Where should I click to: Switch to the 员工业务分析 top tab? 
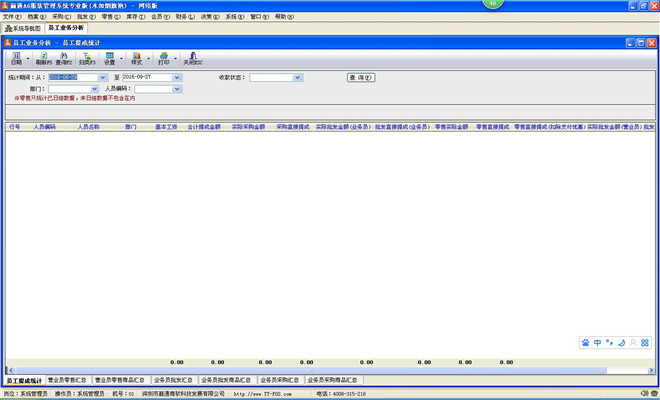(66, 28)
